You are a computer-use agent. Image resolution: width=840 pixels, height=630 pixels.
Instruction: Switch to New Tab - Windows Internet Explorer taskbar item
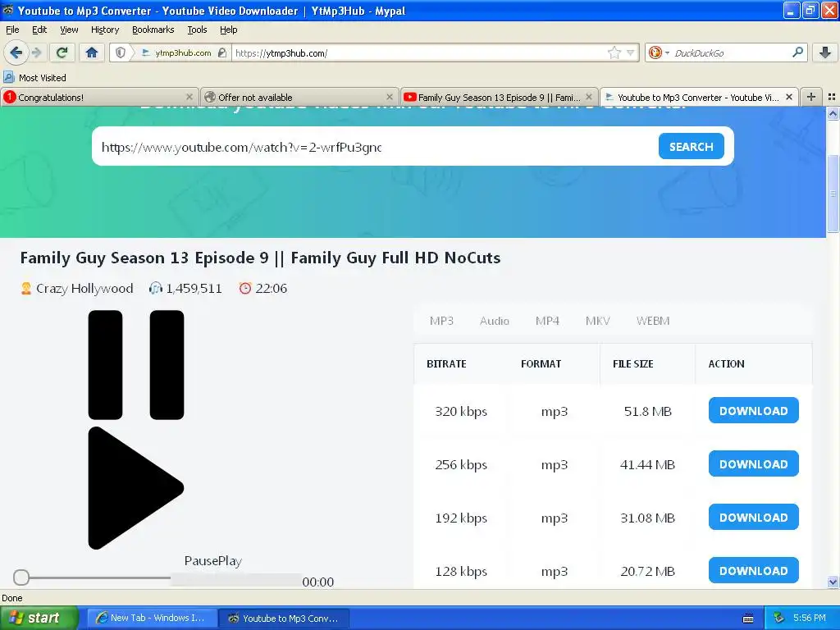152,618
